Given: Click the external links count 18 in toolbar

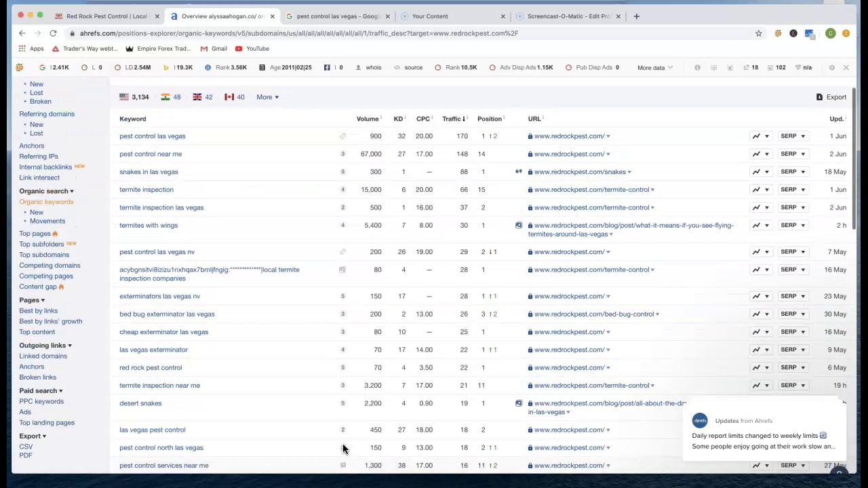Looking at the screenshot, I should pyautogui.click(x=751, y=68).
